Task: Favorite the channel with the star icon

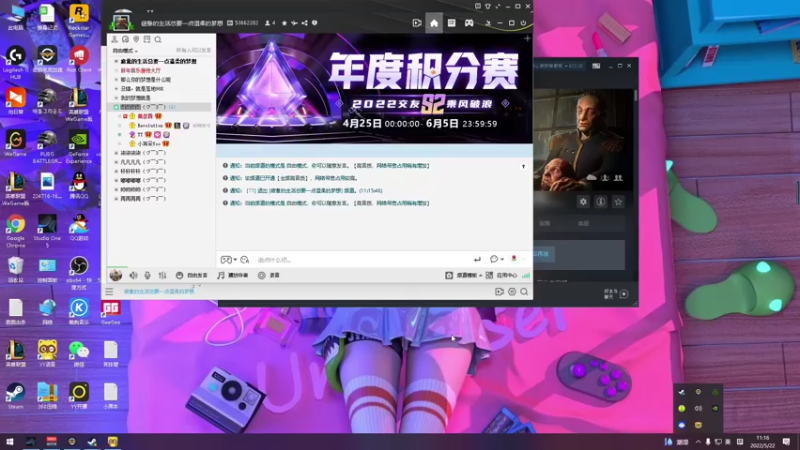Action: 284,23
